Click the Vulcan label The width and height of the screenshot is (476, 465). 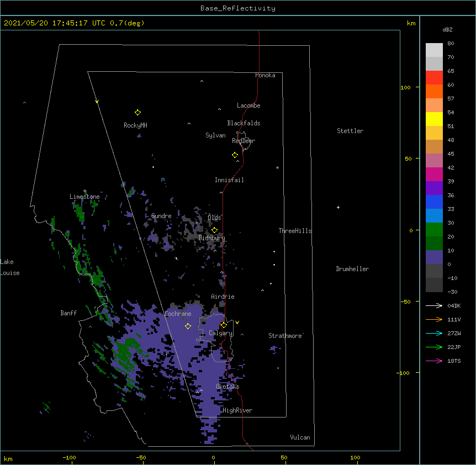[x=300, y=437]
